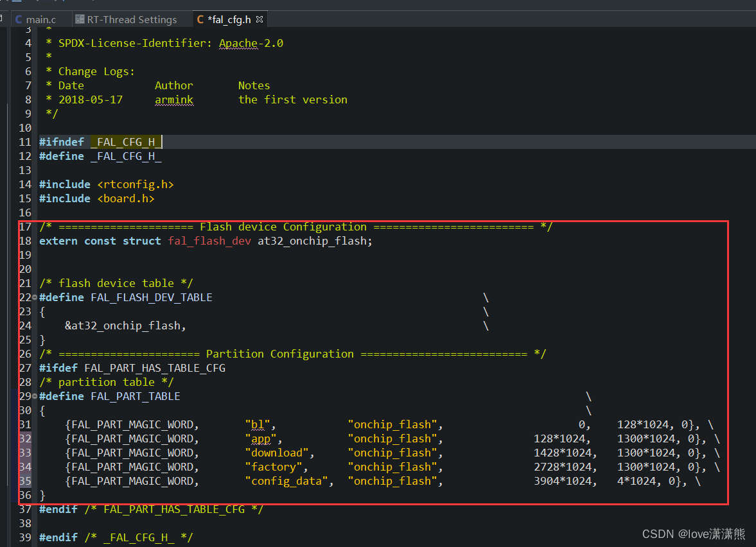Screen dimensions: 756x547
Task: Click the 3904*1024 offset value
Action: 563,481
